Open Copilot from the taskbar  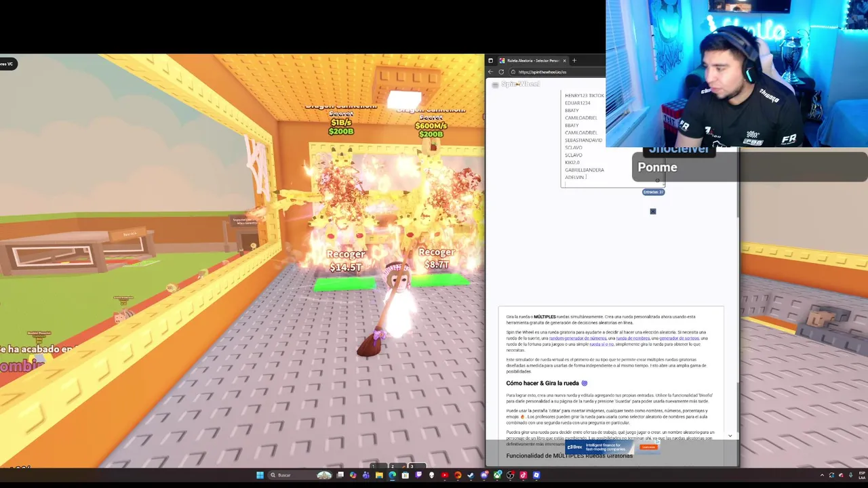[x=353, y=475]
